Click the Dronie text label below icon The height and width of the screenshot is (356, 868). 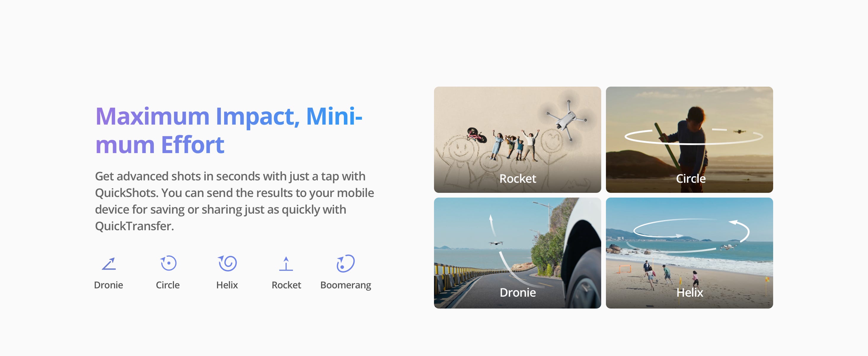(x=108, y=285)
